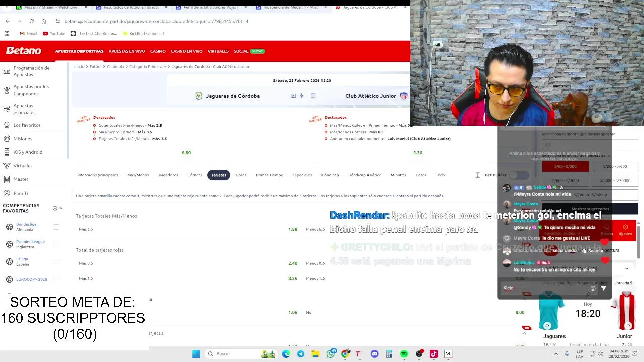The image size is (644, 362).
Task: Open Misiones target icon
Action: coord(7,138)
